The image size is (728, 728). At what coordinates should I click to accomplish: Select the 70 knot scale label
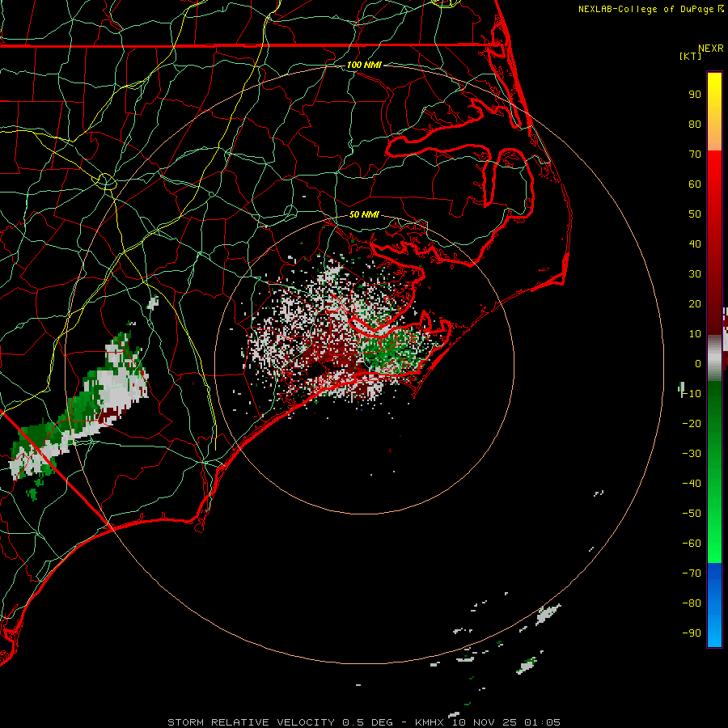695,154
